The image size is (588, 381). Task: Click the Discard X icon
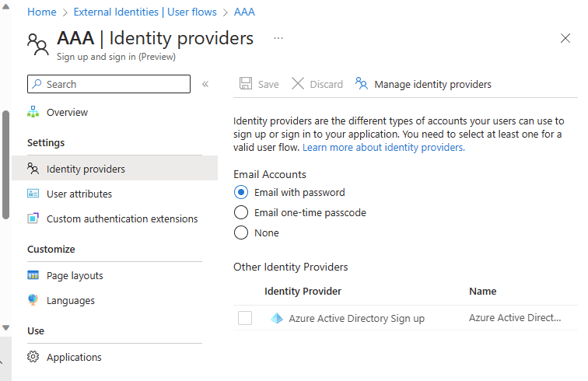pos(298,83)
